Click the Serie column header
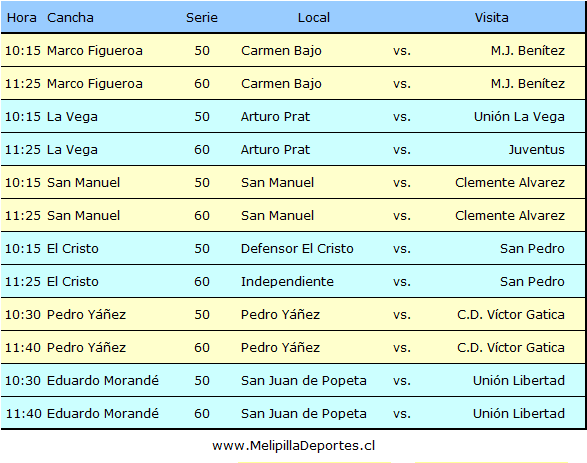This screenshot has height=463, width=587. (202, 18)
